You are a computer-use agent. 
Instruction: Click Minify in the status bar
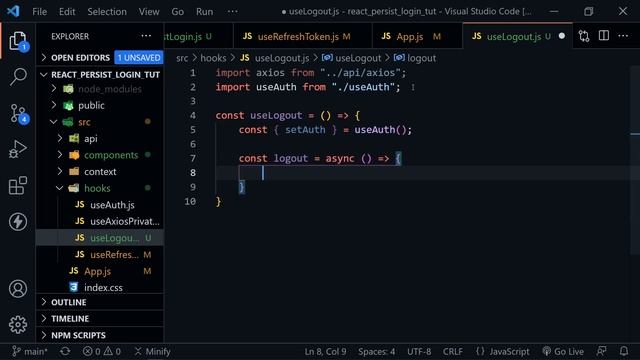point(152,351)
